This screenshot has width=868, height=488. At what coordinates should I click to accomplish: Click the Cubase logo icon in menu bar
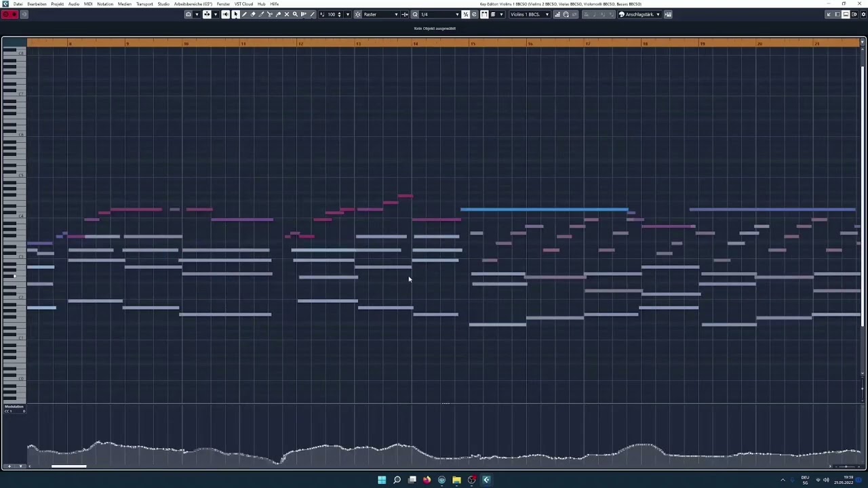coord(6,4)
